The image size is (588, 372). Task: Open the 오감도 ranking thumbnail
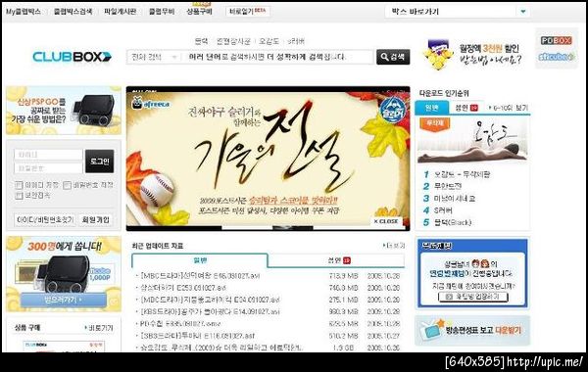(472, 140)
